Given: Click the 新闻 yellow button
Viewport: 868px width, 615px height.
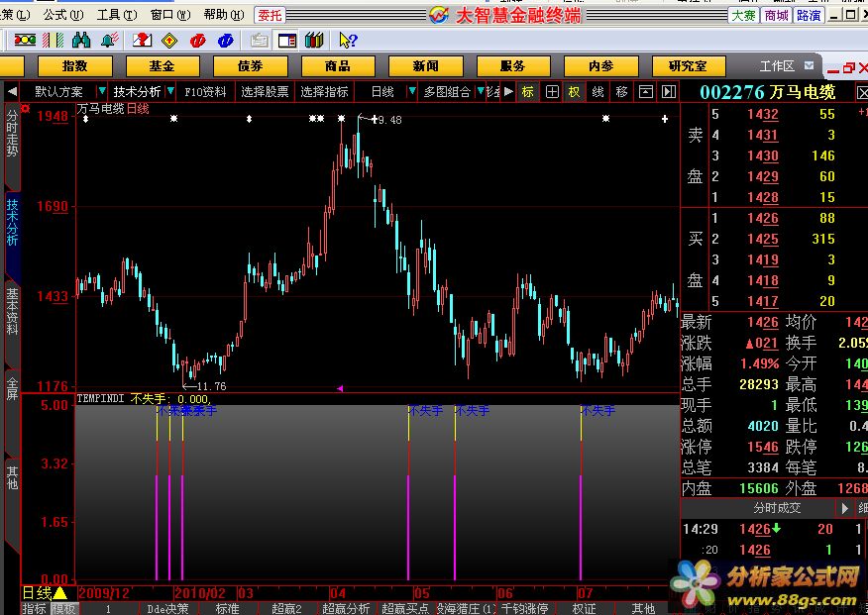Looking at the screenshot, I should [425, 65].
